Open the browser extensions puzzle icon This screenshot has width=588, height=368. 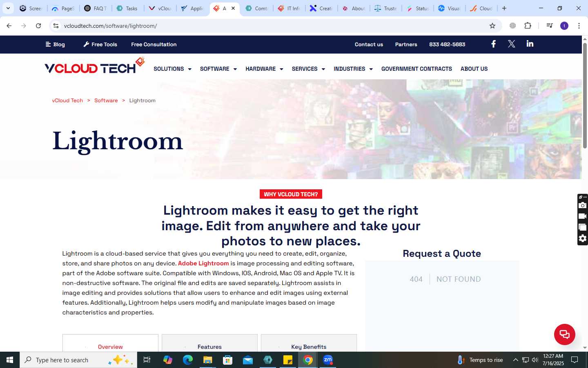(528, 26)
